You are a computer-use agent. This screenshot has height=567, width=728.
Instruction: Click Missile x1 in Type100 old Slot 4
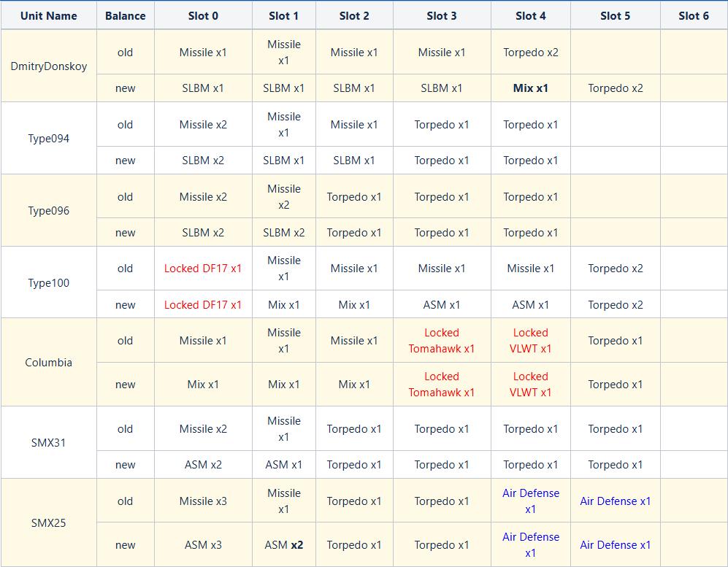click(531, 269)
